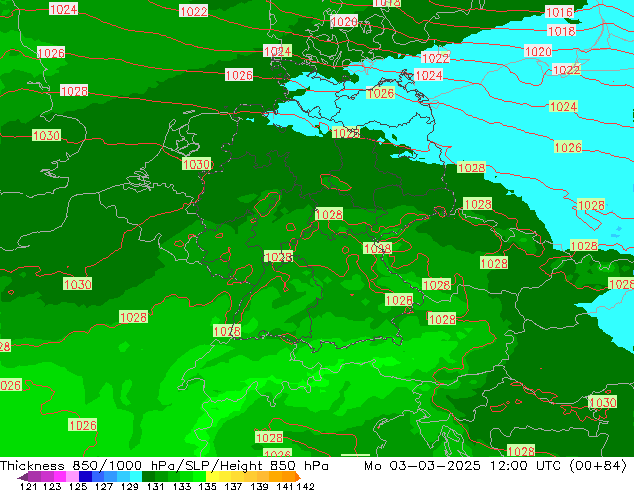
Task: Click the 1020 isobar label beneath the right-hand 1018
Action: tap(538, 51)
